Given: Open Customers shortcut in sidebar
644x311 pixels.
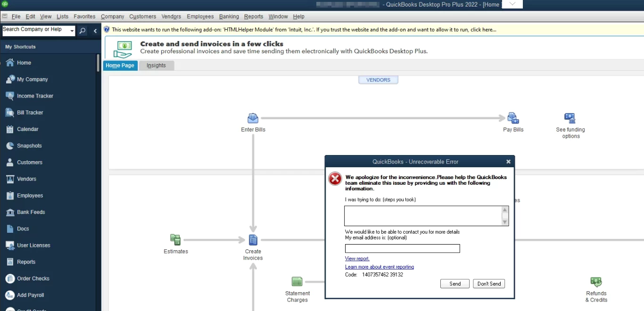Looking at the screenshot, I should click(x=29, y=162).
